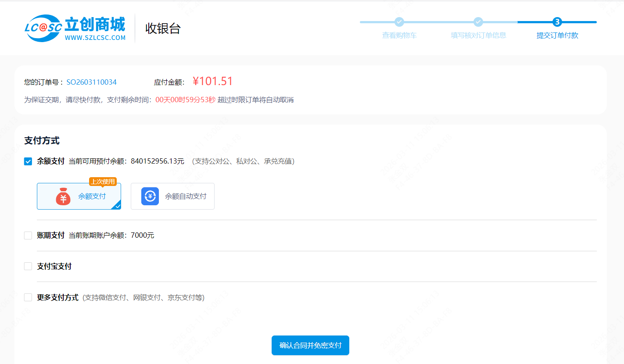Enable the 支付宝支付 checkbox

coord(28,266)
